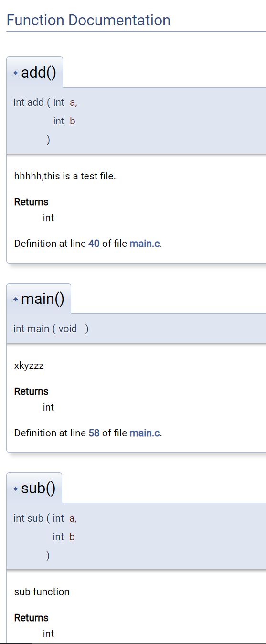This screenshot has width=266, height=644.
Task: Open main.c link under add() description
Action: (x=145, y=244)
